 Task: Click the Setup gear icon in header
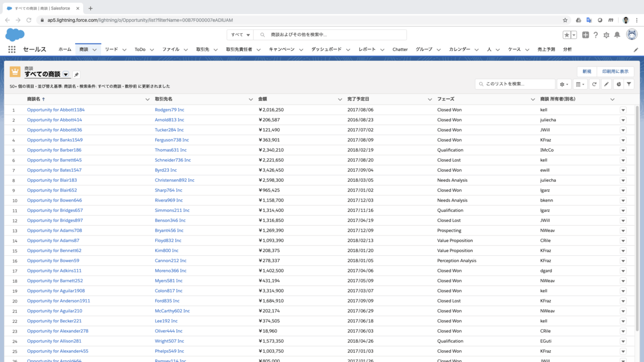(x=606, y=35)
